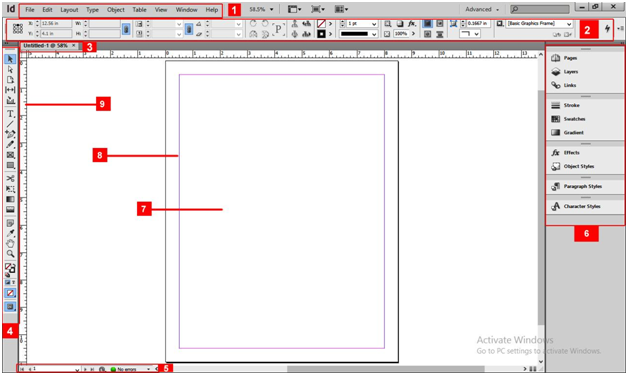Toggle formatting affects container in toolbox
This screenshot has width=628, height=375.
[x=8, y=282]
